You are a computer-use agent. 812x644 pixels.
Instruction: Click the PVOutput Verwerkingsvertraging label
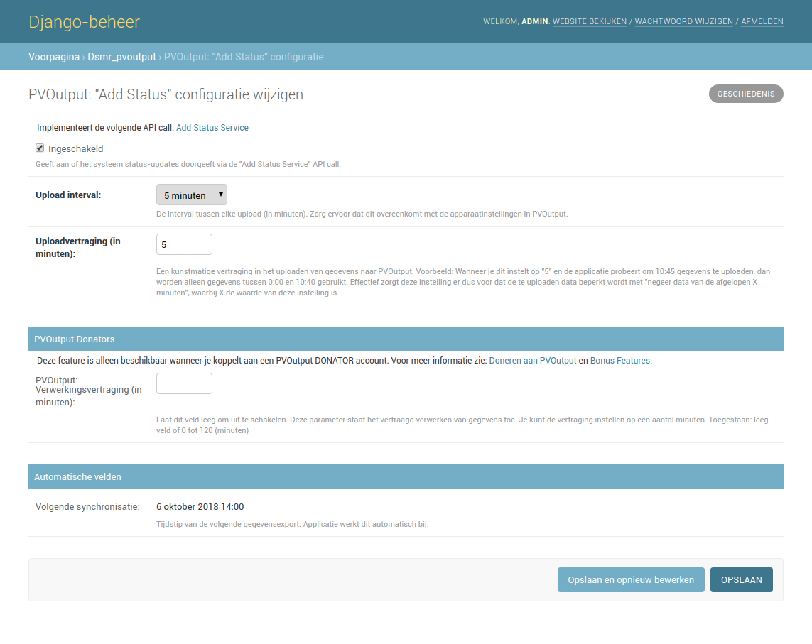89,391
